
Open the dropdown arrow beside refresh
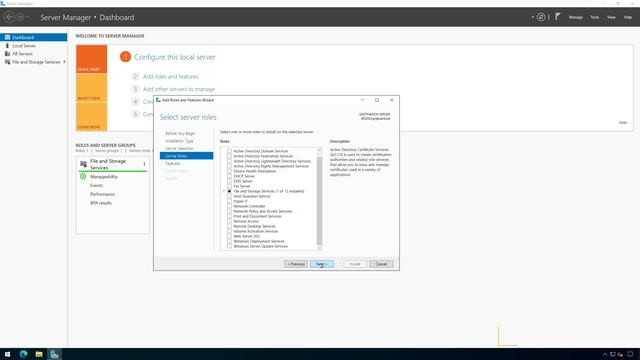[x=533, y=17]
